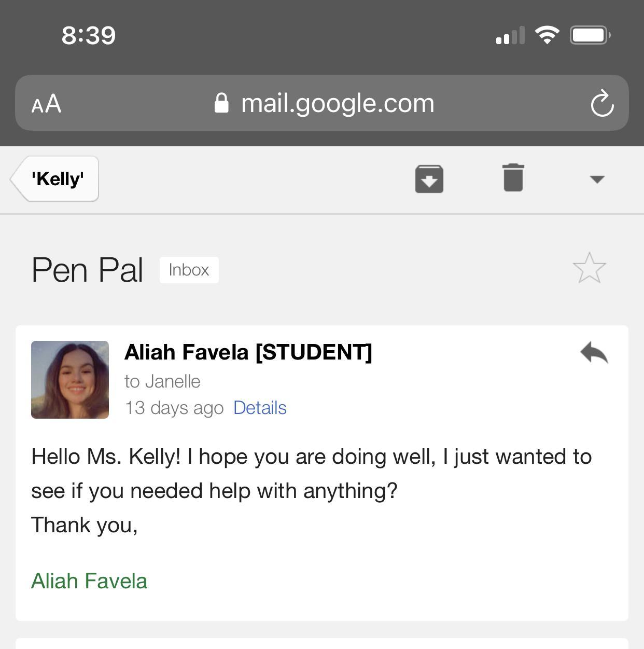Open the more actions dropdown arrow
The image size is (644, 649).
pos(597,179)
